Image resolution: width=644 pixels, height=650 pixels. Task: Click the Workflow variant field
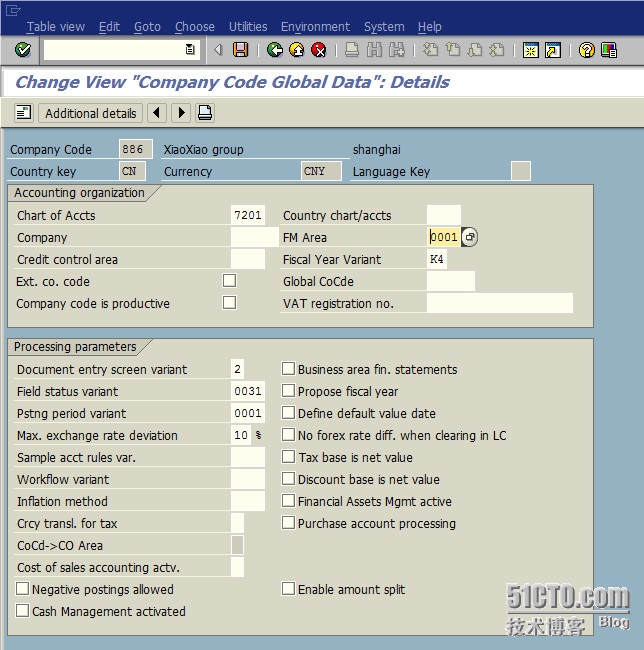pyautogui.click(x=247, y=479)
